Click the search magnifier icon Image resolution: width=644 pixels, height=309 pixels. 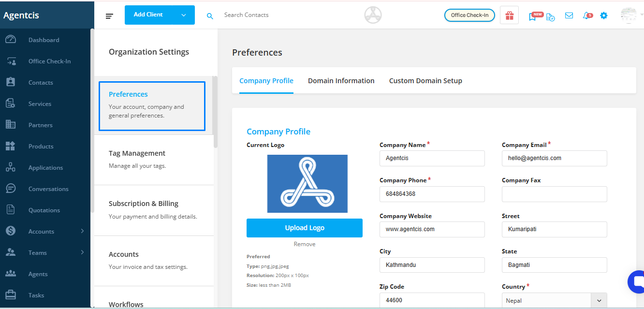point(210,16)
